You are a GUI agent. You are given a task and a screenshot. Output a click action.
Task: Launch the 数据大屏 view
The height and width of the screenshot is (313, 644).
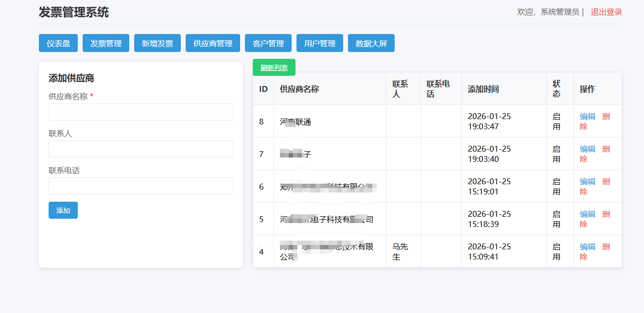(x=371, y=43)
